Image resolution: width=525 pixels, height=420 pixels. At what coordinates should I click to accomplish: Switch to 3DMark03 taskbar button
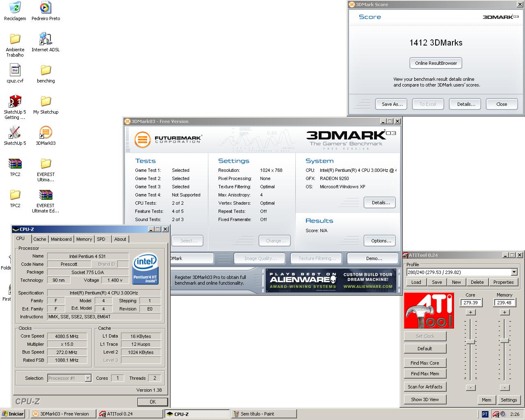coord(63,414)
